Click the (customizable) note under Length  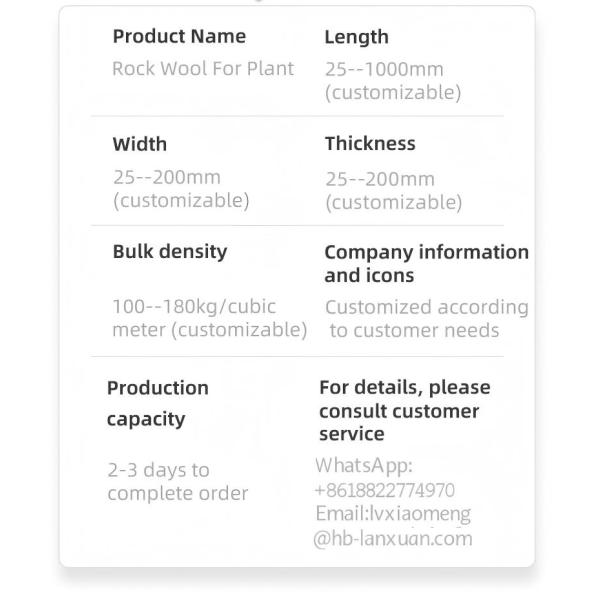click(393, 93)
